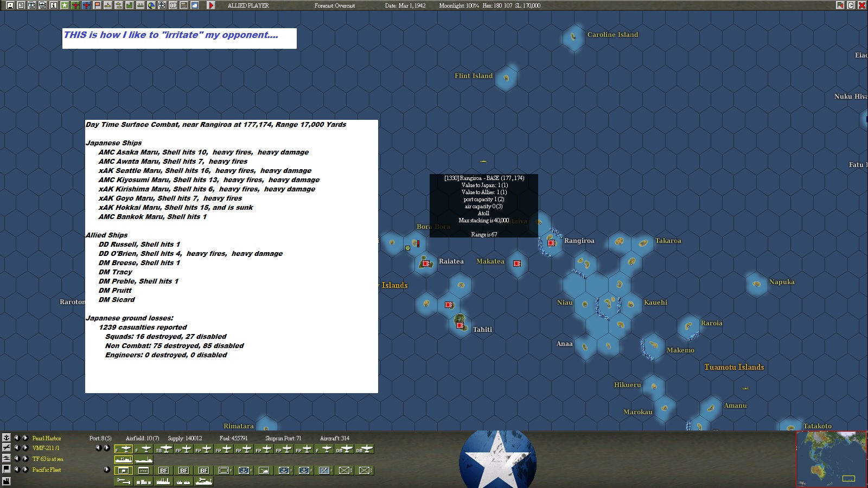The height and width of the screenshot is (488, 868).
Task: Open the factory icon at bottom left
Action: coord(7,481)
